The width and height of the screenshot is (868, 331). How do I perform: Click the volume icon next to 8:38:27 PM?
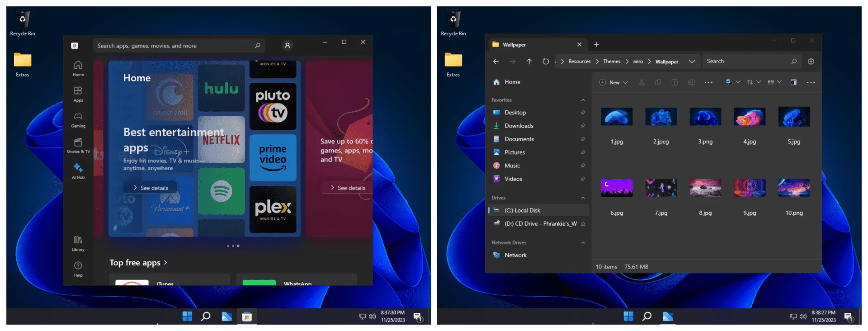[803, 317]
